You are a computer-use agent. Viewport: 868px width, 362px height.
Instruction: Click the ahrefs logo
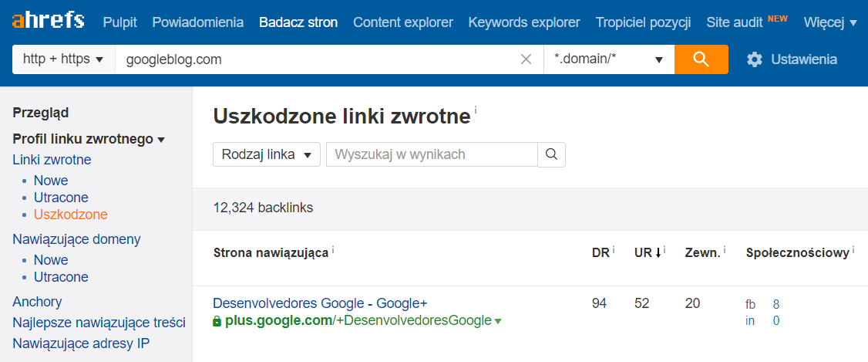(x=48, y=22)
